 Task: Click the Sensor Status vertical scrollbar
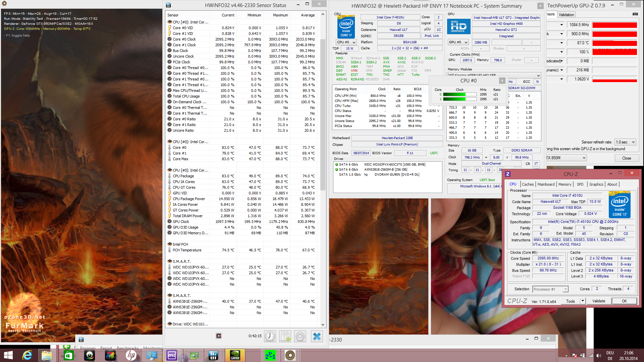click(323, 114)
